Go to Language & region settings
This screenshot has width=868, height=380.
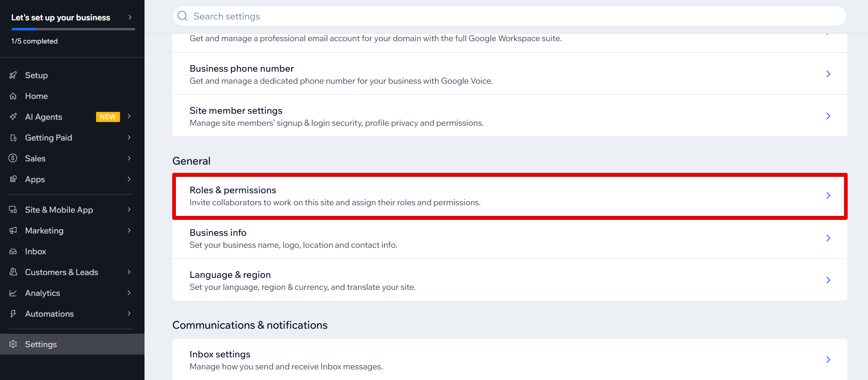coord(509,280)
